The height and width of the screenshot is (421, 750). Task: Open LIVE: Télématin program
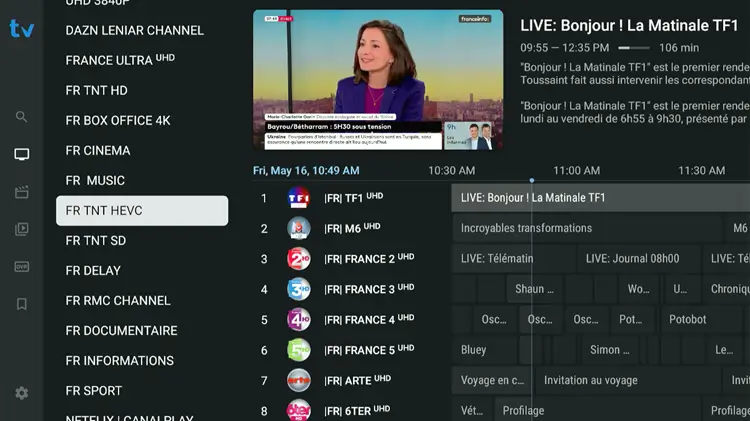(x=514, y=259)
